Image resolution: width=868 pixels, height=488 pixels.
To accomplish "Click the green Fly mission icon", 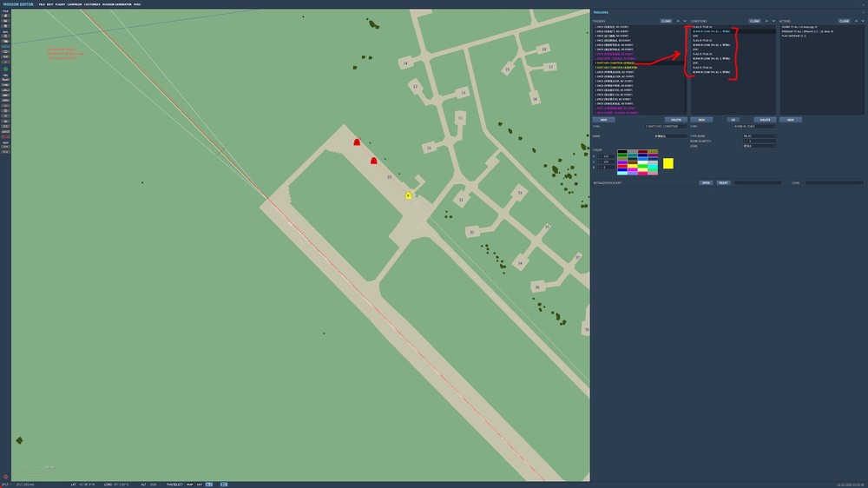I will click(6, 69).
